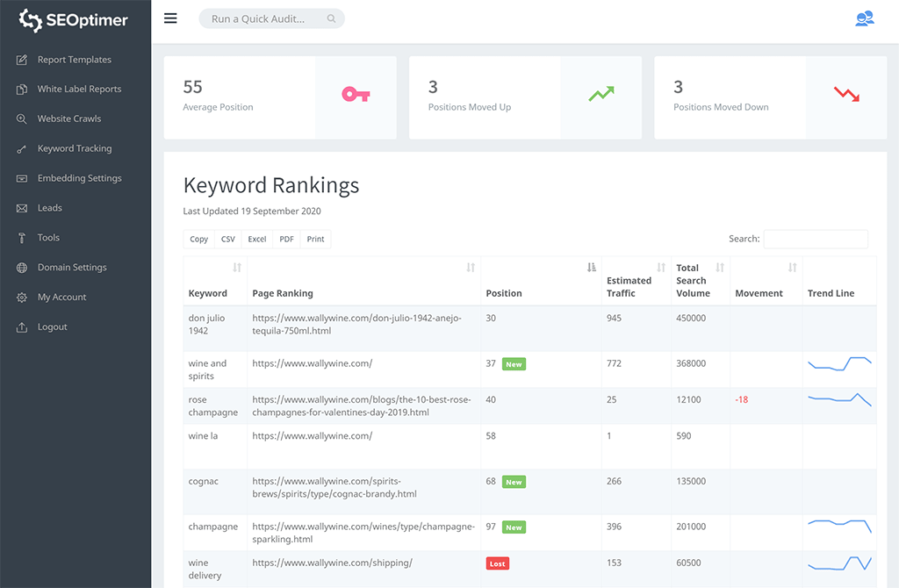Click the PDF export button
Screen dimensions: 899x588
(x=286, y=239)
